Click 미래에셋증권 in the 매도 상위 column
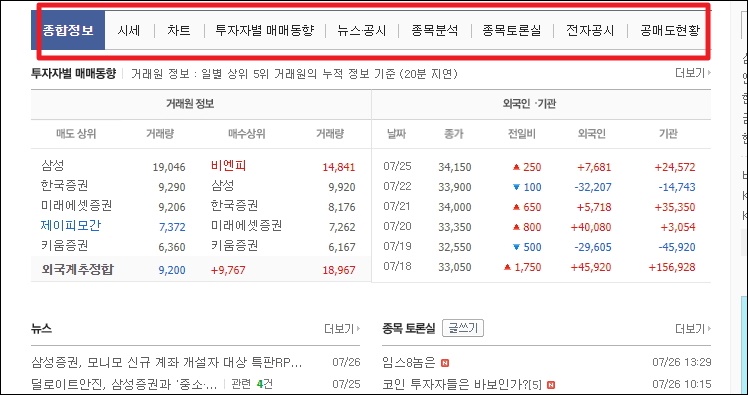 tap(76, 206)
